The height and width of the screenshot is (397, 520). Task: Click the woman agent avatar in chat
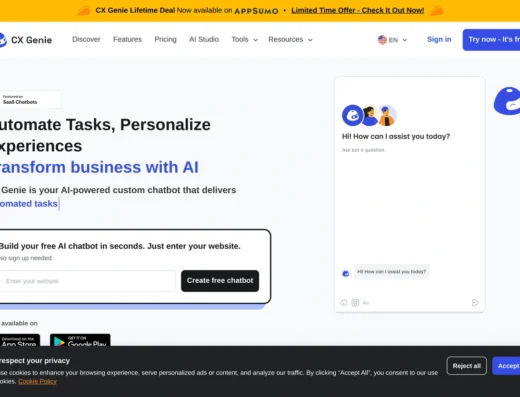point(369,116)
